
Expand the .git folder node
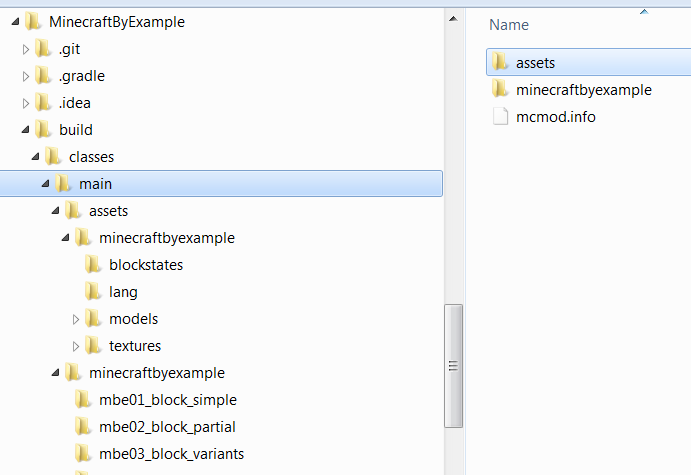click(x=26, y=49)
